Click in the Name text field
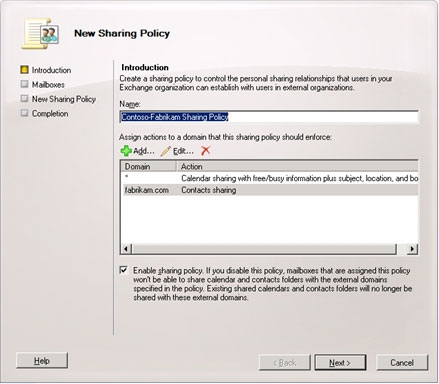 point(269,117)
